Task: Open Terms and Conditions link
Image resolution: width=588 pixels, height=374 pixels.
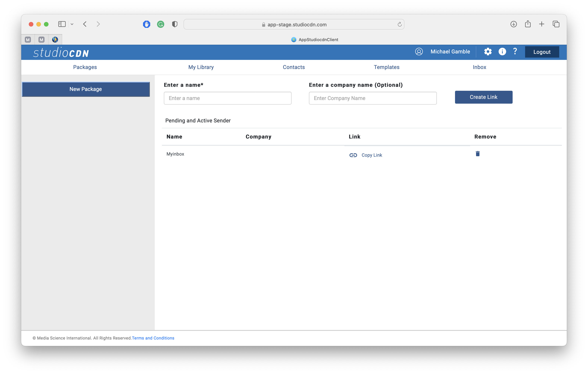Action: tap(153, 338)
